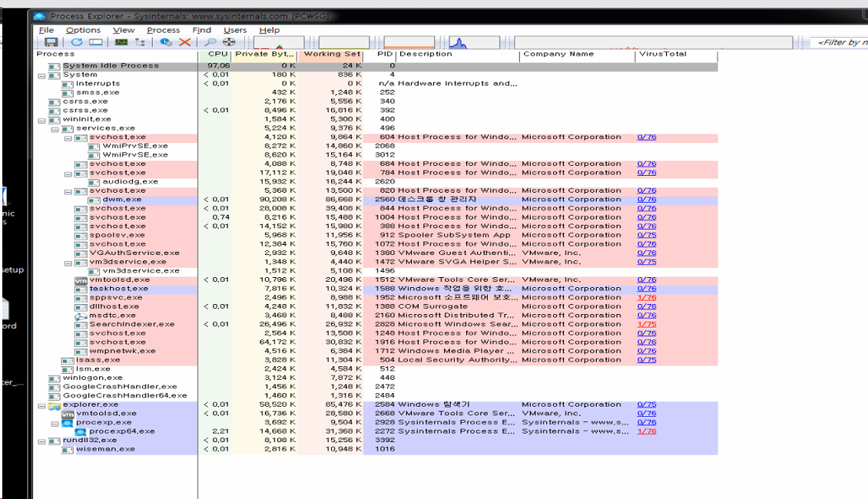The height and width of the screenshot is (499, 868).
Task: Open the VirusTotal link for dwm.exe
Action: click(x=647, y=200)
